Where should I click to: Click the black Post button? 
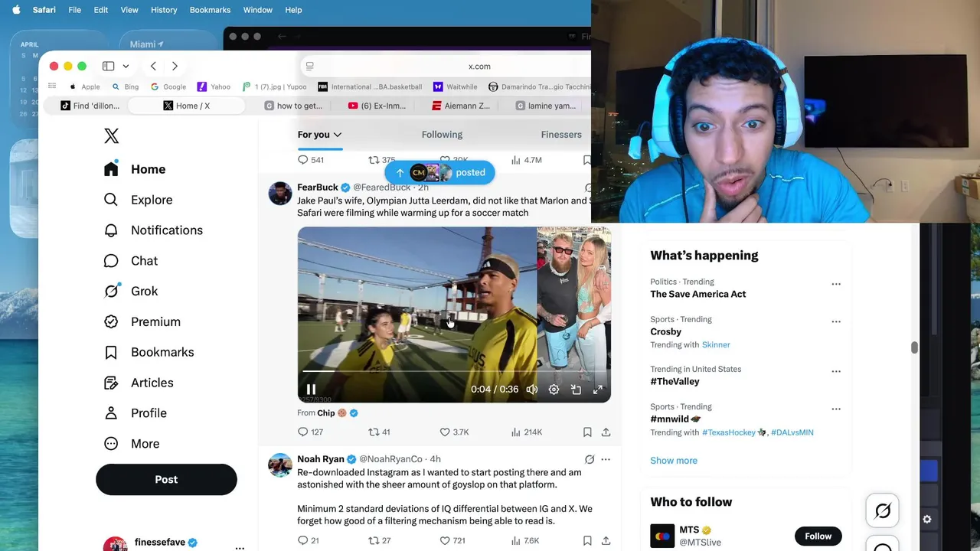(166, 479)
